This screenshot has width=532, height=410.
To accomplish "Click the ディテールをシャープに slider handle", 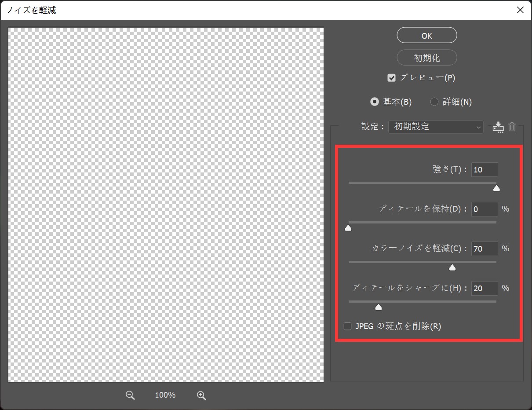I will [378, 307].
